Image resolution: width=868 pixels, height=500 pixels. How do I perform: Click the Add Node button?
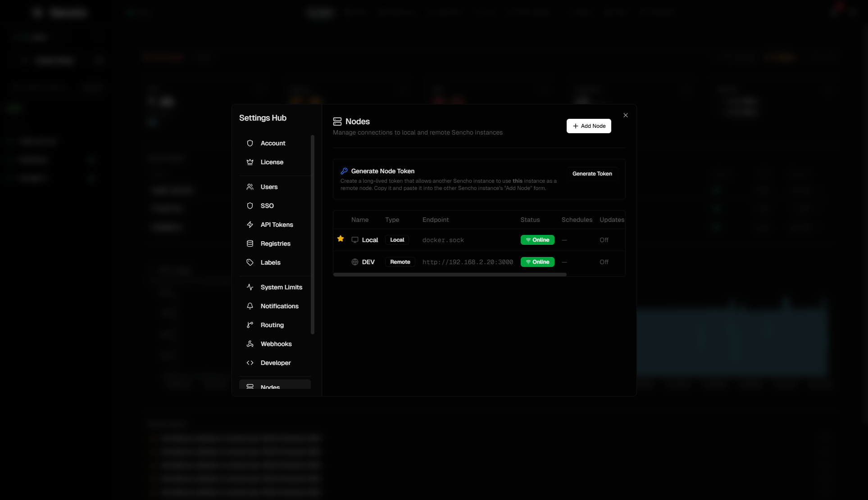coord(589,126)
